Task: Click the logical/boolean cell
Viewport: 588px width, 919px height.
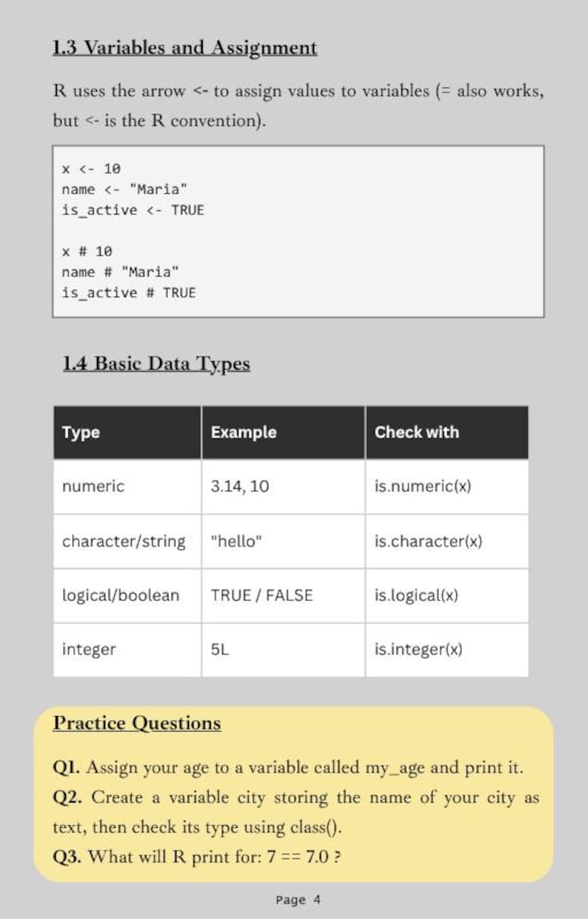Action: pyautogui.click(x=127, y=595)
